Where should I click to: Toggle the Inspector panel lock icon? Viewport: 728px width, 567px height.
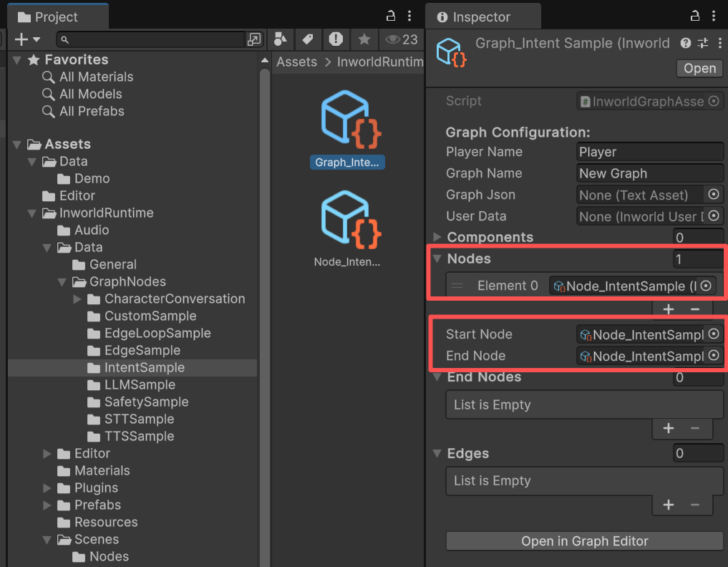click(x=695, y=16)
